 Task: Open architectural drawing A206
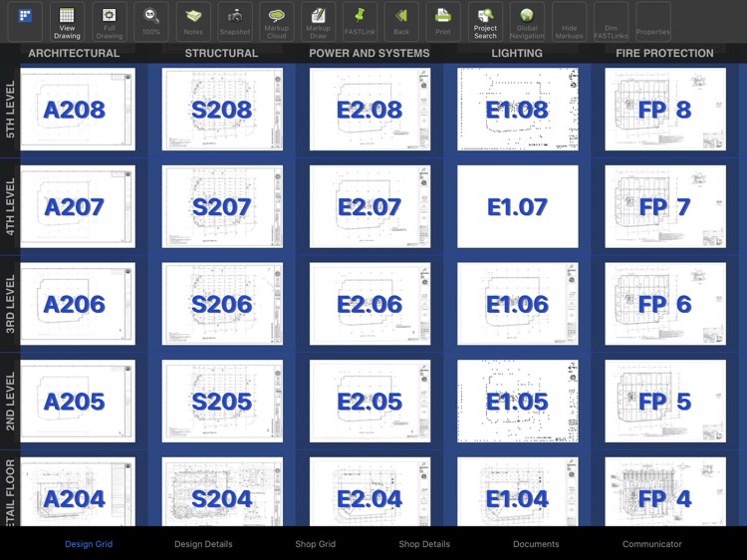click(78, 304)
